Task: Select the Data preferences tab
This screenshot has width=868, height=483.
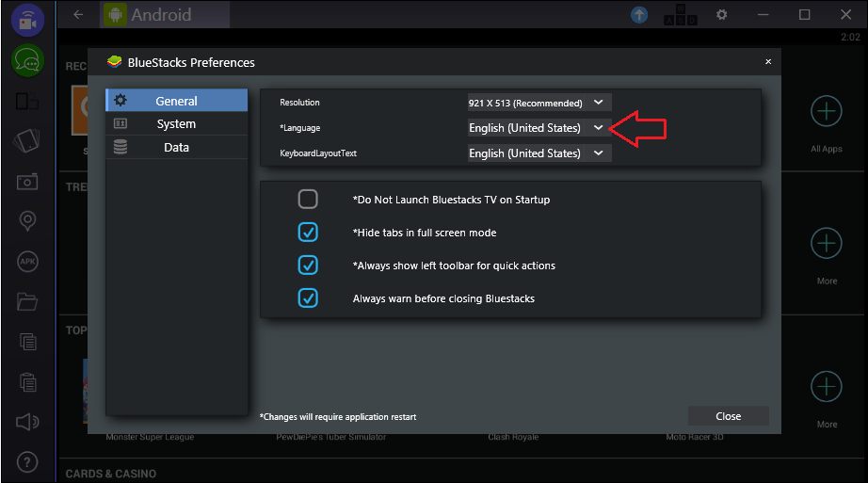Action: [176, 148]
